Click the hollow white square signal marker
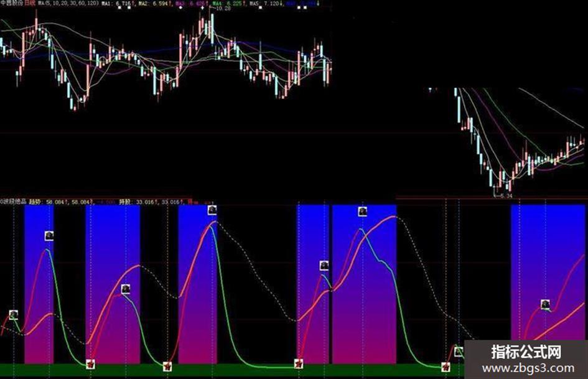The height and width of the screenshot is (379, 588). (459, 352)
